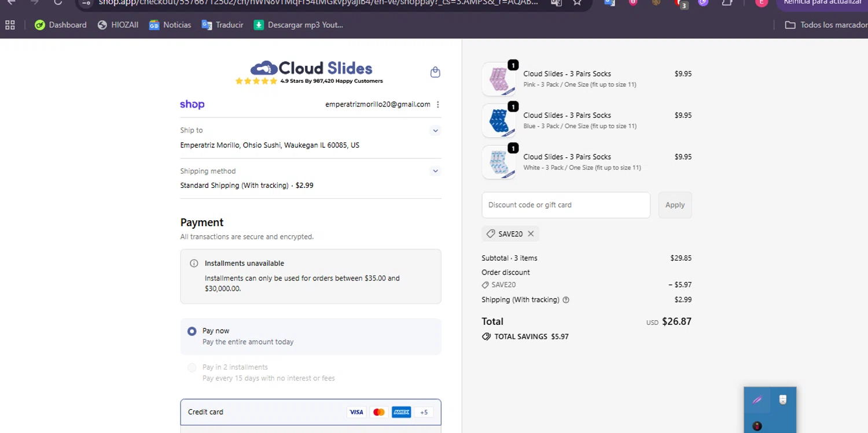The height and width of the screenshot is (433, 868).
Task: Open the three-dot menu beside the email
Action: pos(437,105)
